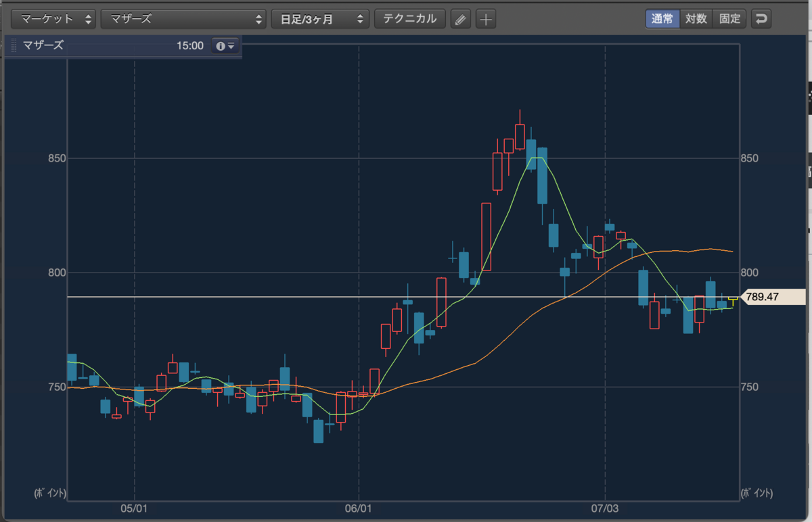The height and width of the screenshot is (522, 812).
Task: Click the 15:00 time label
Action: 189,46
